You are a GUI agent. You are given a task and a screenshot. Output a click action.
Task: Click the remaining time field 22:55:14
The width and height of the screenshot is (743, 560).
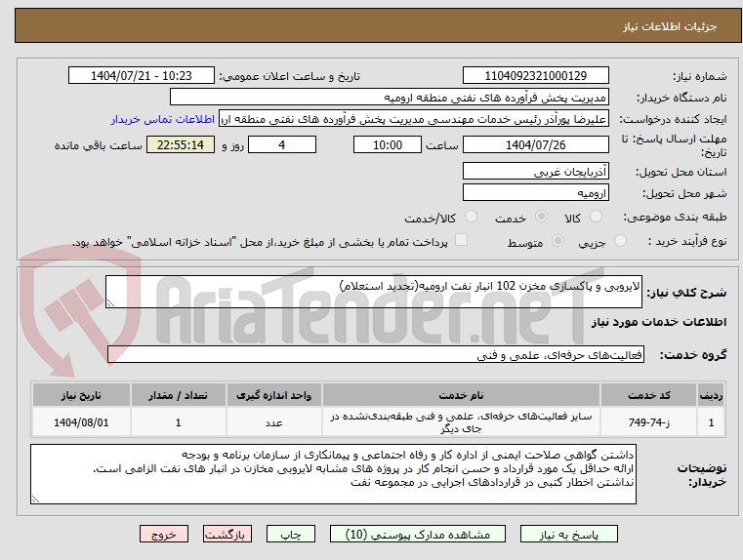(181, 144)
